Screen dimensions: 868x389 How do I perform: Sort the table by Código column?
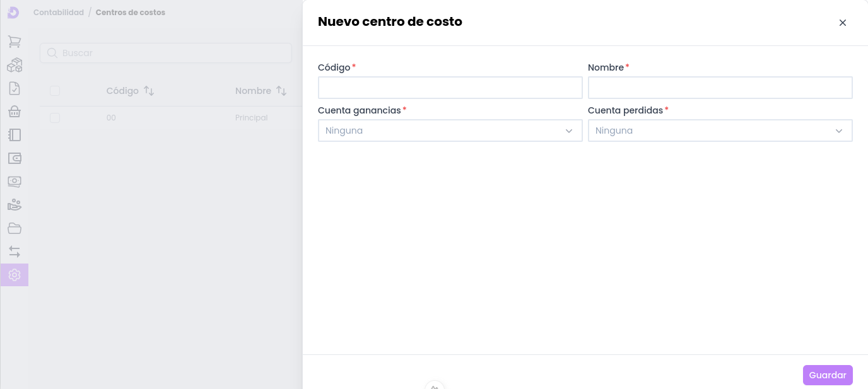click(x=149, y=91)
